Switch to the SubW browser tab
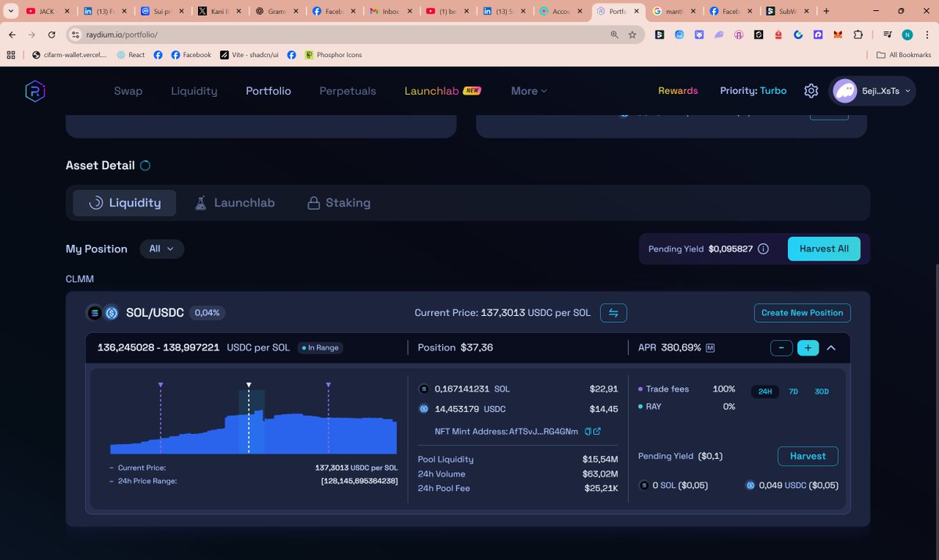Screen dimensions: 939x560 [787, 12]
